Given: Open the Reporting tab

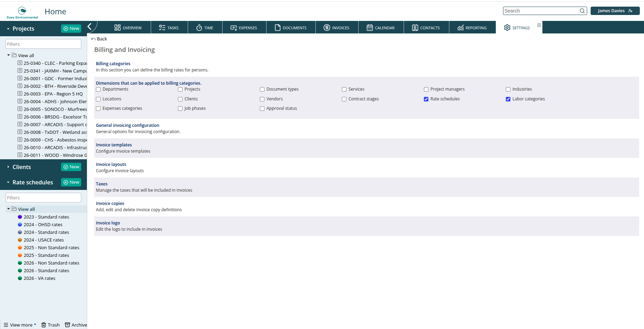Looking at the screenshot, I should pyautogui.click(x=472, y=28).
